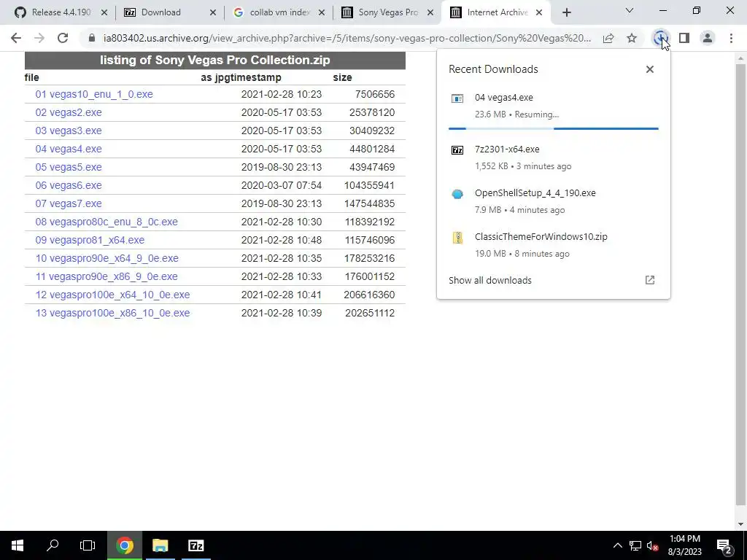Open the Chrome profile avatar
Screen dimensions: 747x560
click(x=708, y=38)
